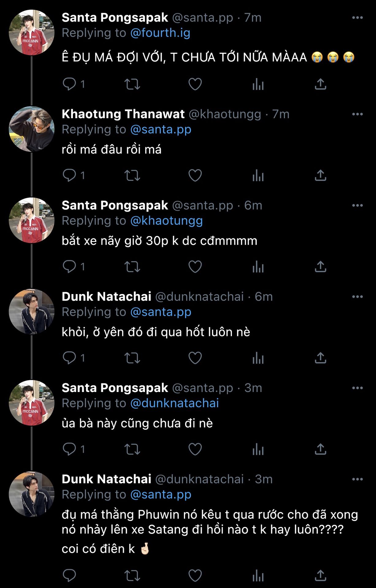376x588 pixels.
Task: Reply to Dunk's last tweet about Phuwin
Action: click(70, 575)
